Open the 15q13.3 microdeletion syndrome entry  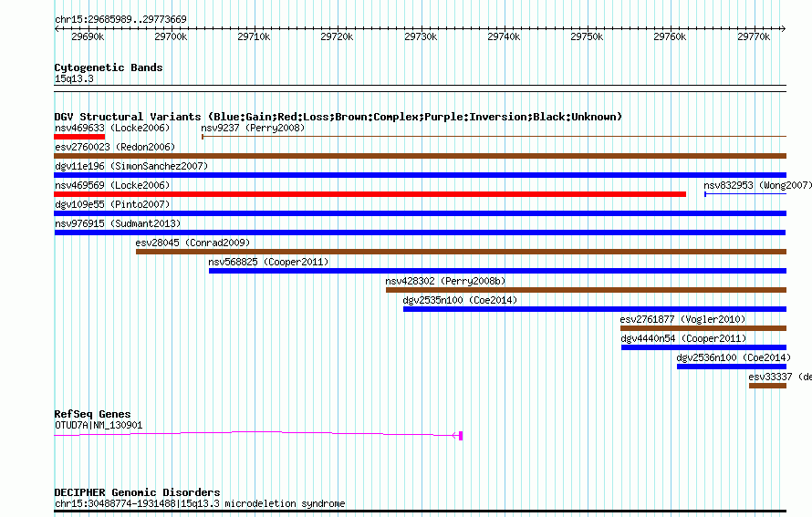click(x=200, y=503)
